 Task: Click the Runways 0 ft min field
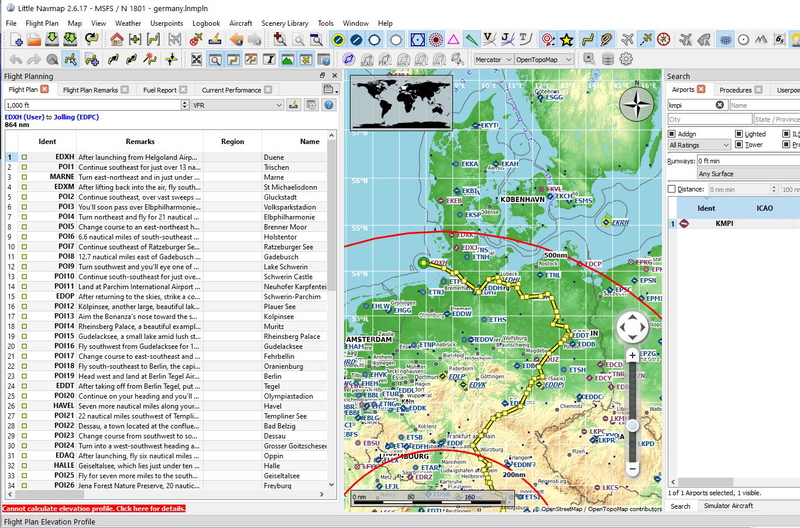coord(748,161)
